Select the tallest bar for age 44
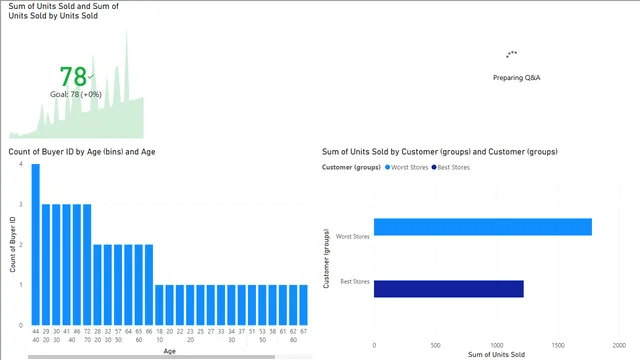Image resolution: width=640 pixels, height=360 pixels. tap(36, 244)
